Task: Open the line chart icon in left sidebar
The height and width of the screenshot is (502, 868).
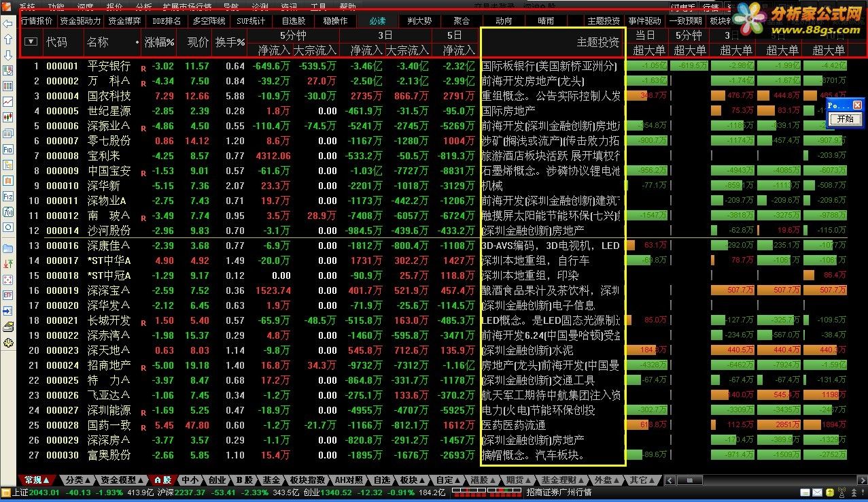Action: point(7,101)
